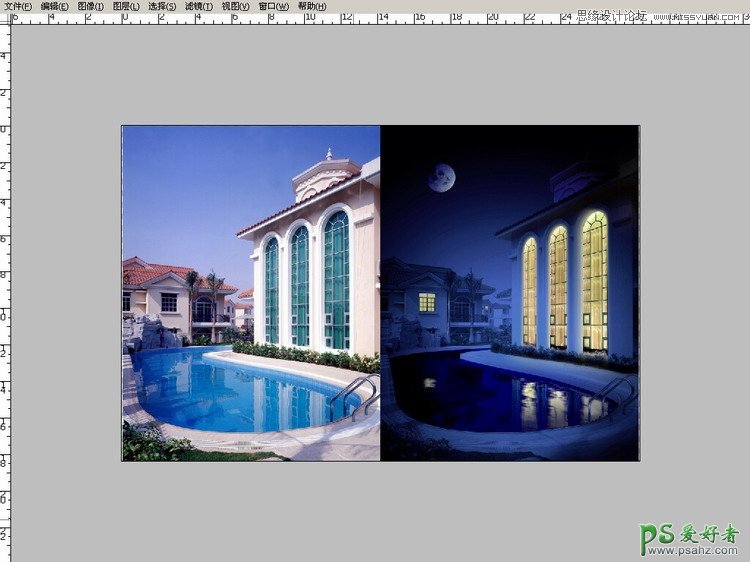
Task: Click the middle glowing yellow arched window
Action: [x=558, y=286]
